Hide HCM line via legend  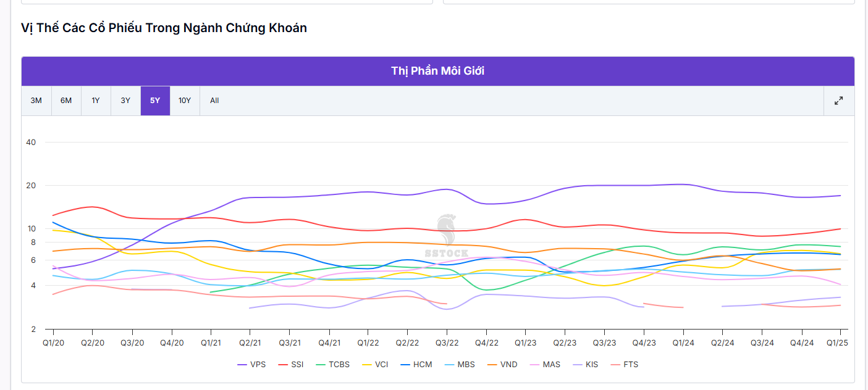click(416, 365)
